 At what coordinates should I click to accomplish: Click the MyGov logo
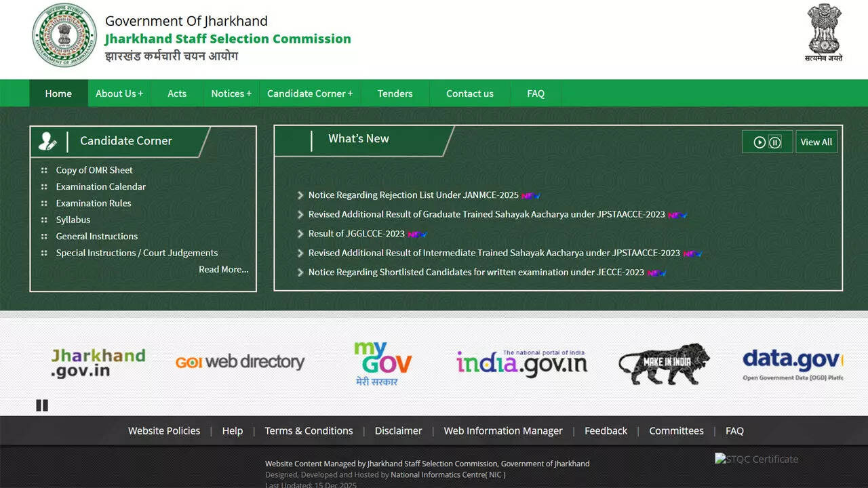[382, 363]
